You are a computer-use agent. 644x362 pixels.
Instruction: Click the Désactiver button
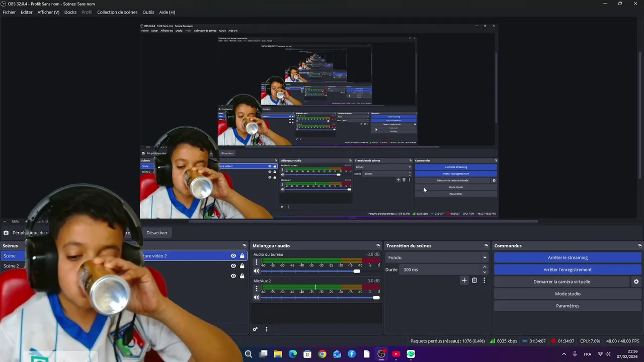[x=157, y=233]
